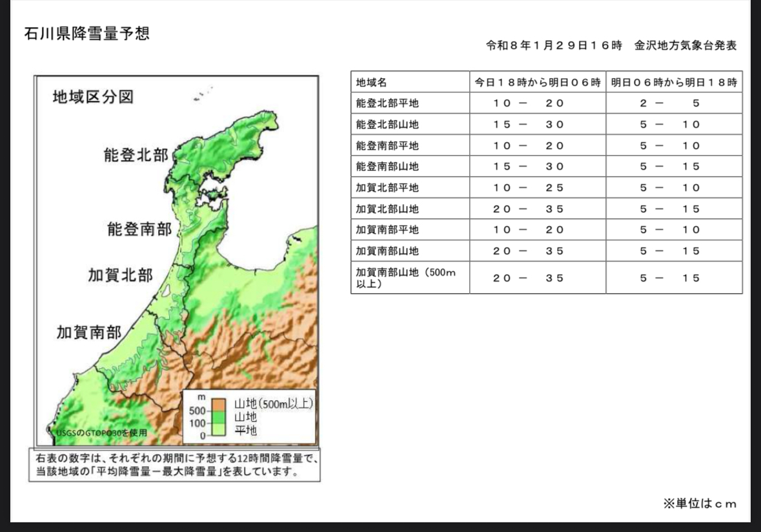Click the 石川県降雪量予想 title
This screenshot has width=761, height=532.
pos(87,34)
